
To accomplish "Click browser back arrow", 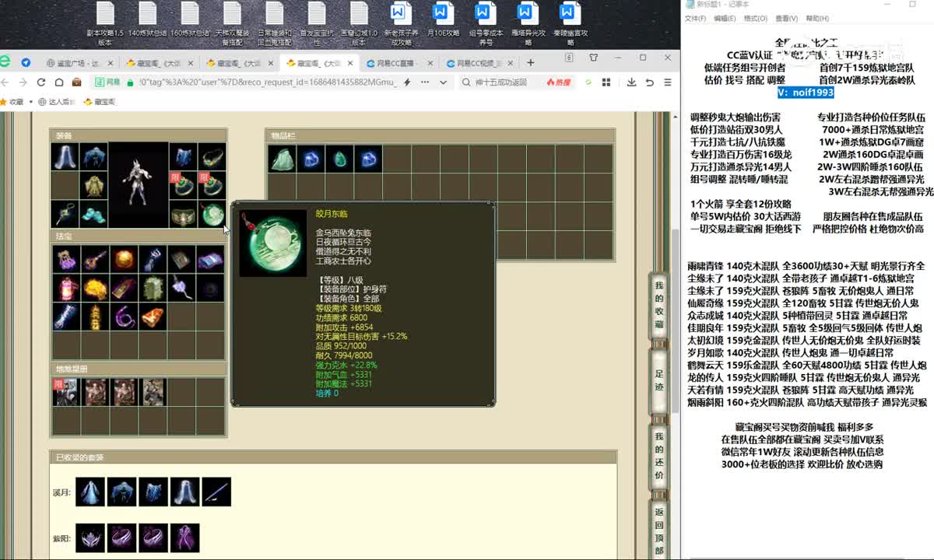I will [x=5, y=82].
